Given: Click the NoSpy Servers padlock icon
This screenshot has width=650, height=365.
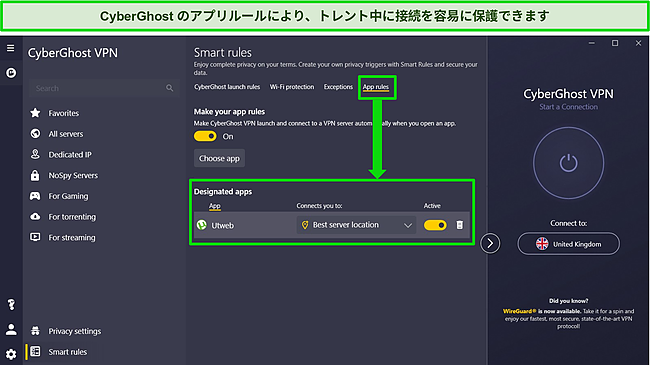Looking at the screenshot, I should pyautogui.click(x=35, y=175).
